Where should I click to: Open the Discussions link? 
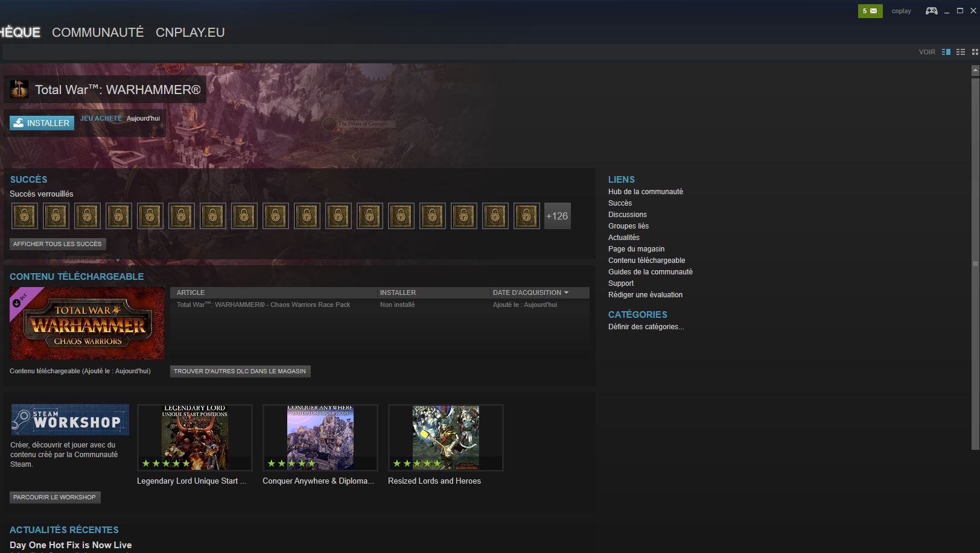coord(627,215)
